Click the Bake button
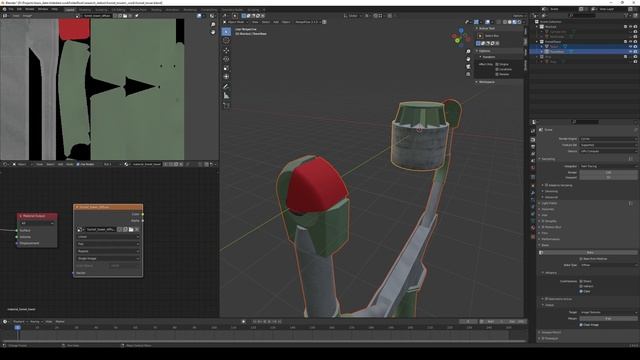Viewport: 640px width, 360px height. (590, 253)
